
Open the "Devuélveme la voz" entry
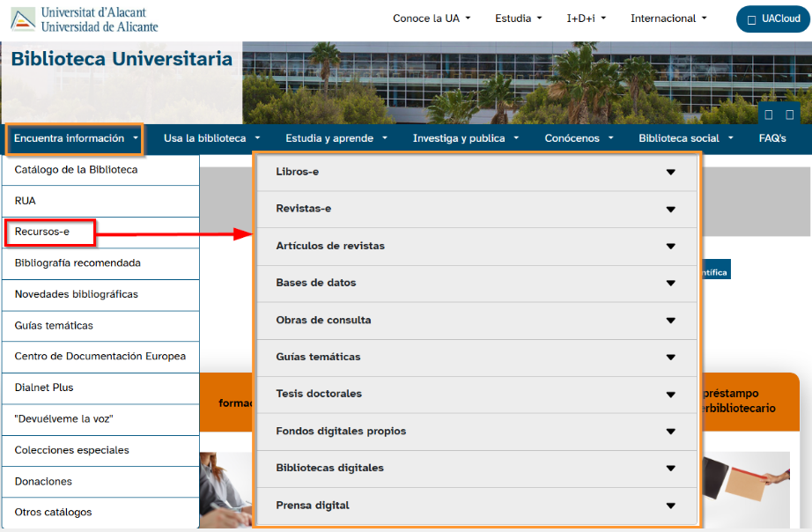(x=100, y=419)
